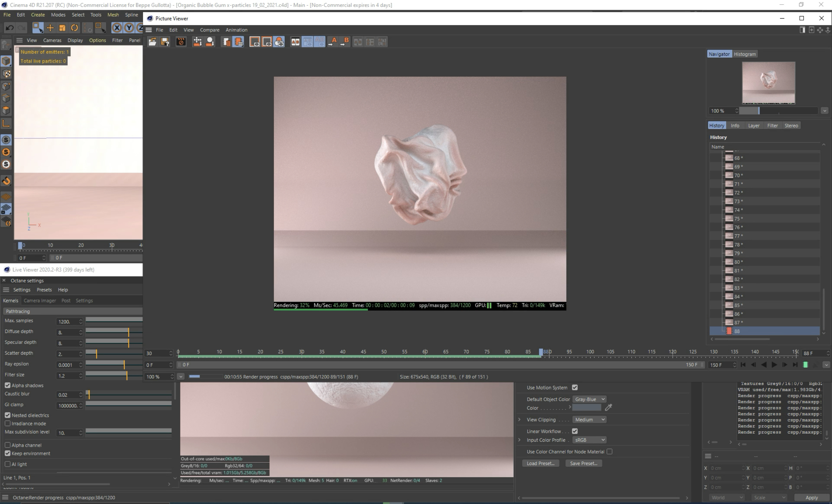Viewport: 832px width, 504px height.
Task: Open the Compare menu in Picture Viewer
Action: click(209, 30)
